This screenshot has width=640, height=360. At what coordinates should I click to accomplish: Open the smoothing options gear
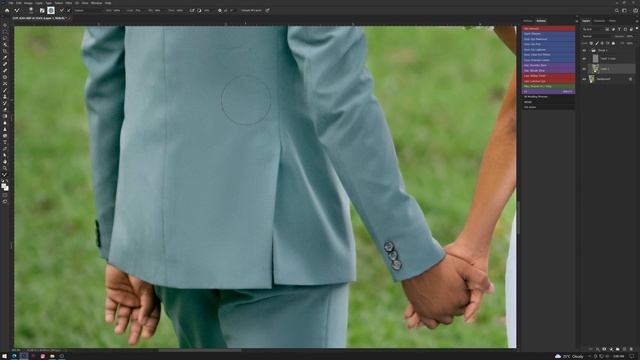220,10
